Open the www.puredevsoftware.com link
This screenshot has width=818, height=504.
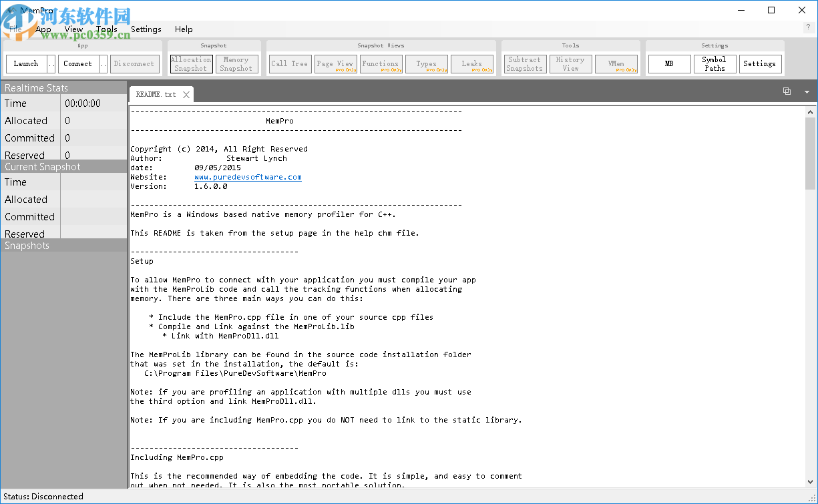(248, 177)
